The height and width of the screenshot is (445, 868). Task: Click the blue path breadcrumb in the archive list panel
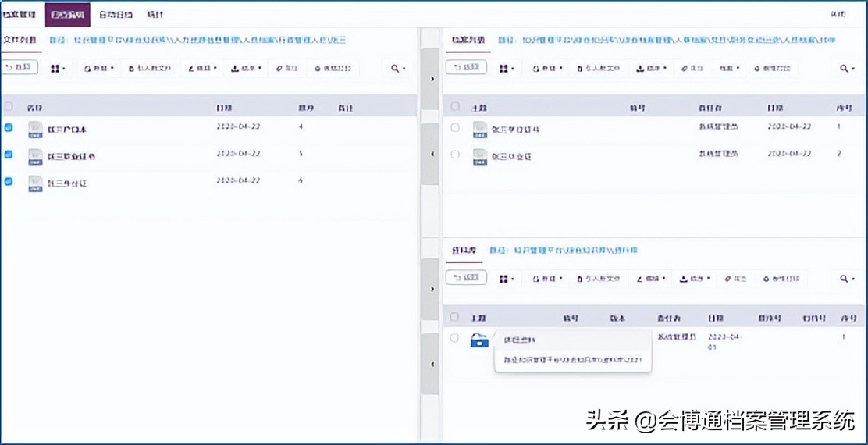click(667, 40)
